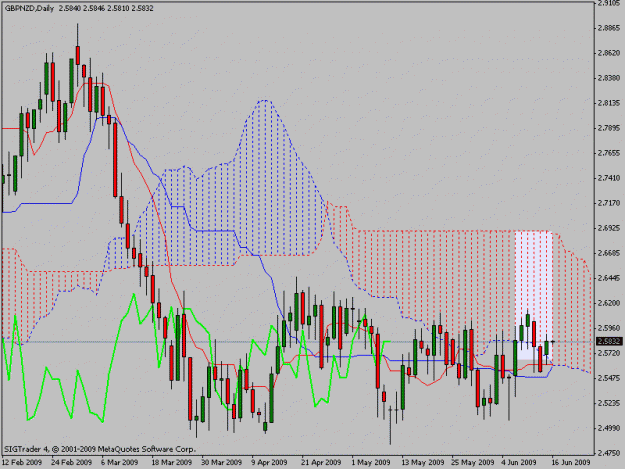Click the GBPNZD,Daily chart title
This screenshot has height=469, width=625.
(29, 8)
